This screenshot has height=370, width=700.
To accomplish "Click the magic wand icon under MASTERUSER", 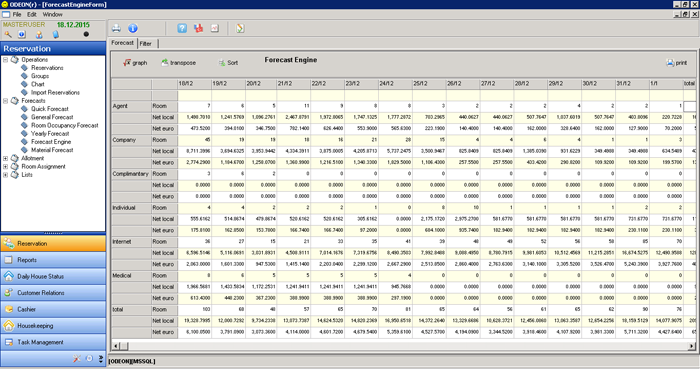I will click(x=8, y=34).
